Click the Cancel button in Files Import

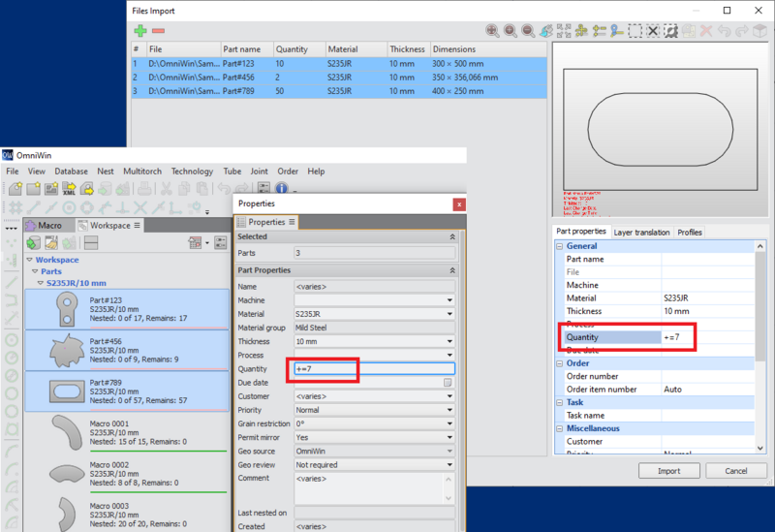(x=736, y=471)
